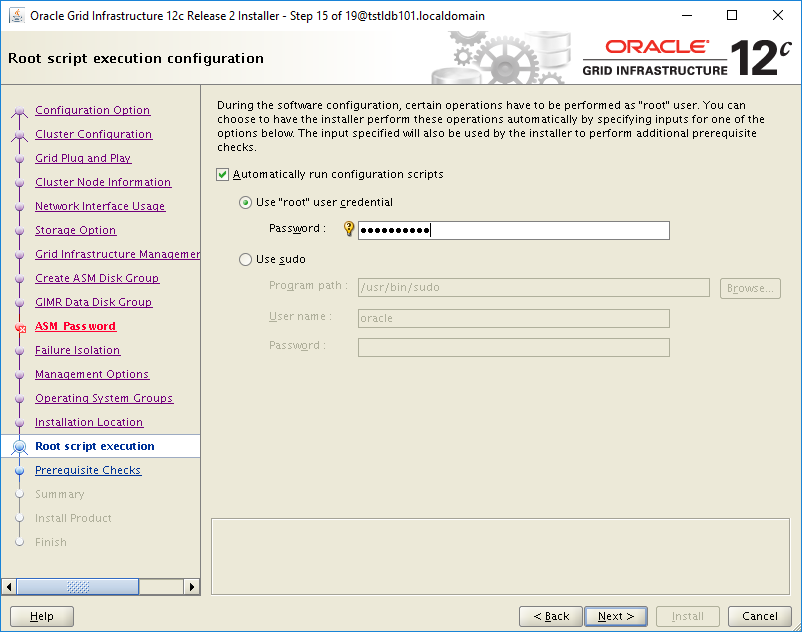Cancel the installer
The width and height of the screenshot is (802, 632).
point(760,616)
